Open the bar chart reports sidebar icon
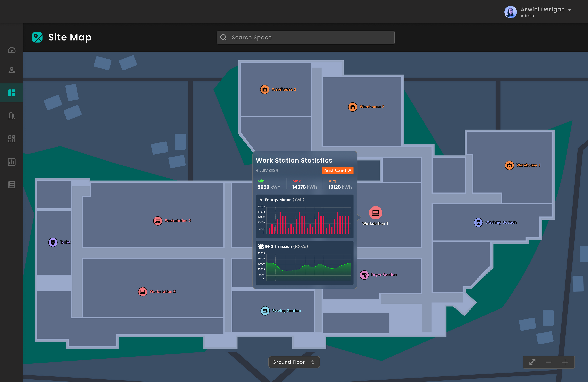 pyautogui.click(x=12, y=162)
